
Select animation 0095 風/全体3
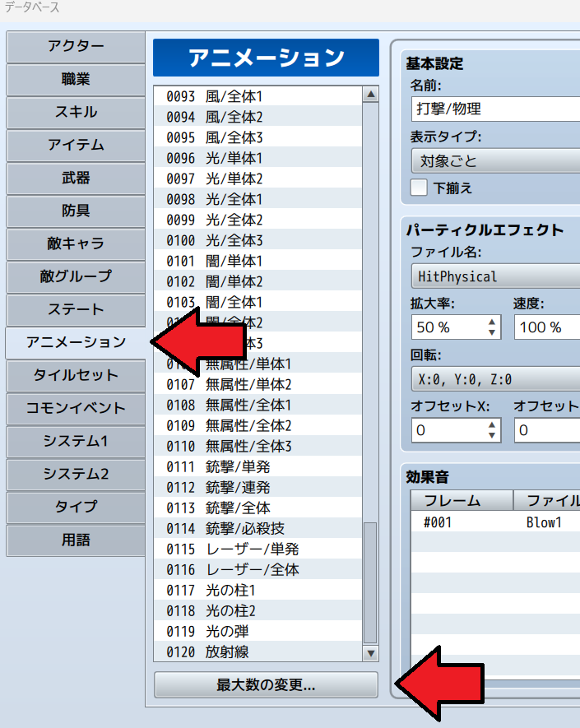click(x=258, y=137)
